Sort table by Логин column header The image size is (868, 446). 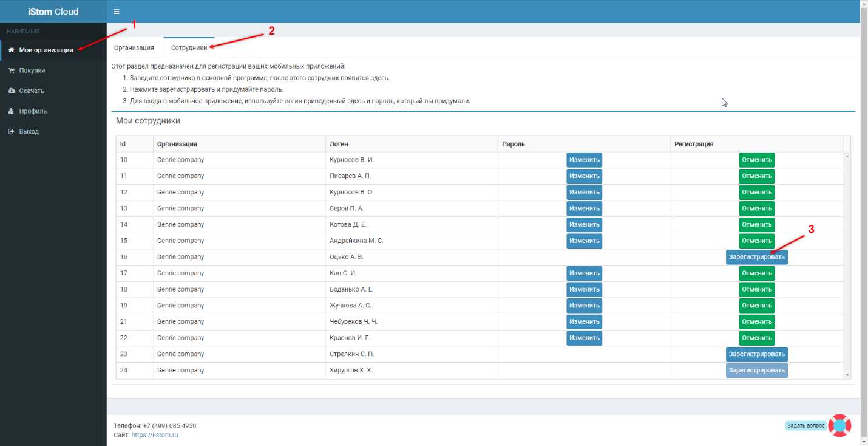point(338,144)
